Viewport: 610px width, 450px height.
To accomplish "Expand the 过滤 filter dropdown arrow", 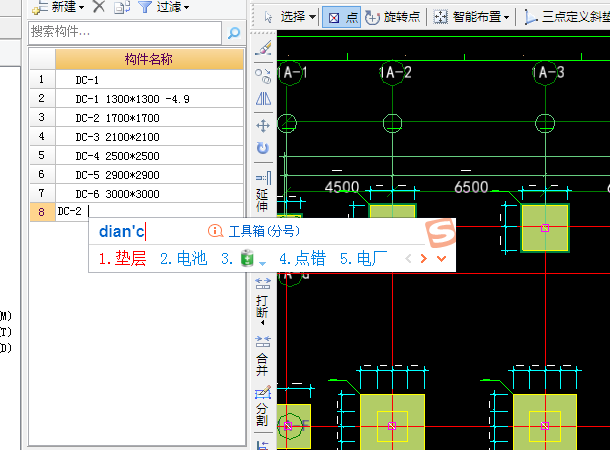I will [187, 7].
